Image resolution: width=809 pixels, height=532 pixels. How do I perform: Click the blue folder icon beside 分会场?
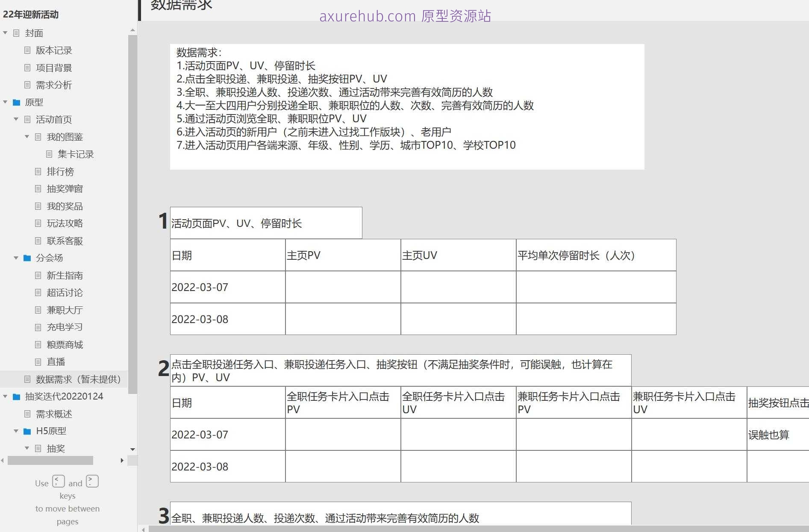point(27,258)
